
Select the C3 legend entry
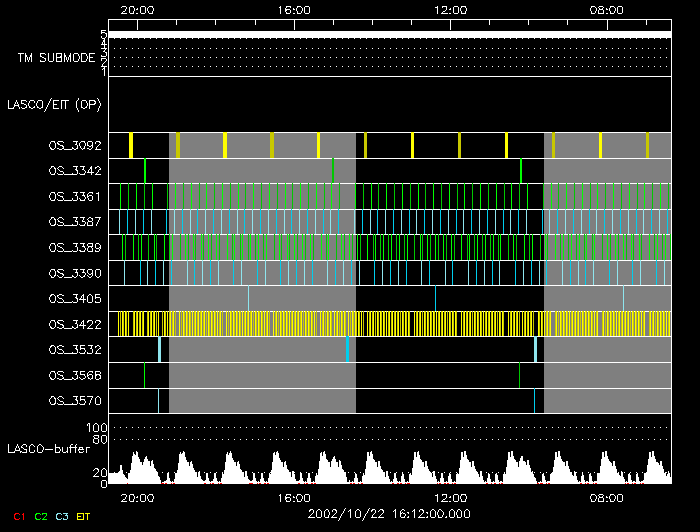click(x=62, y=516)
